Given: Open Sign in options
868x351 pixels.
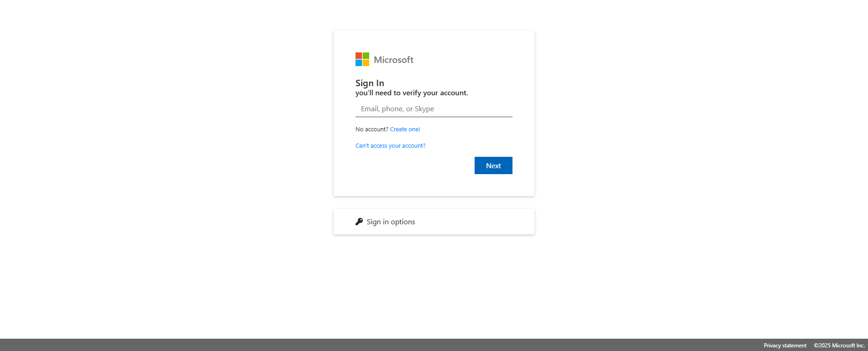Looking at the screenshot, I should tap(434, 222).
